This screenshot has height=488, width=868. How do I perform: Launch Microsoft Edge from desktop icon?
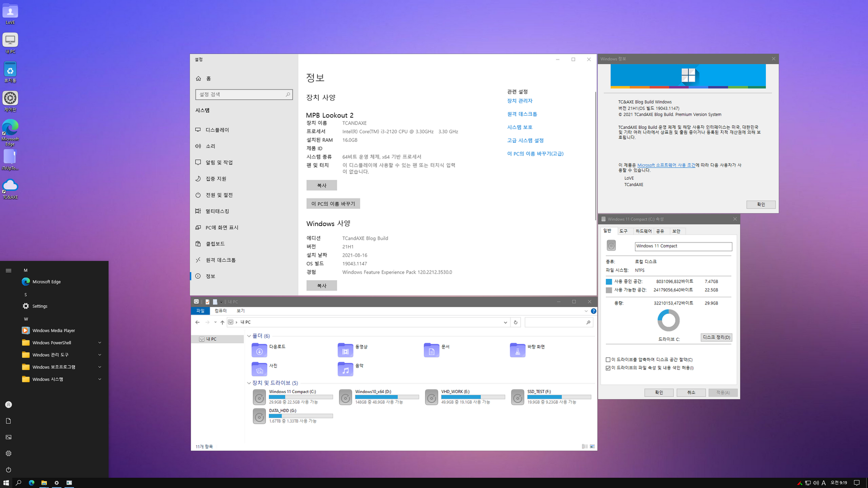[10, 133]
